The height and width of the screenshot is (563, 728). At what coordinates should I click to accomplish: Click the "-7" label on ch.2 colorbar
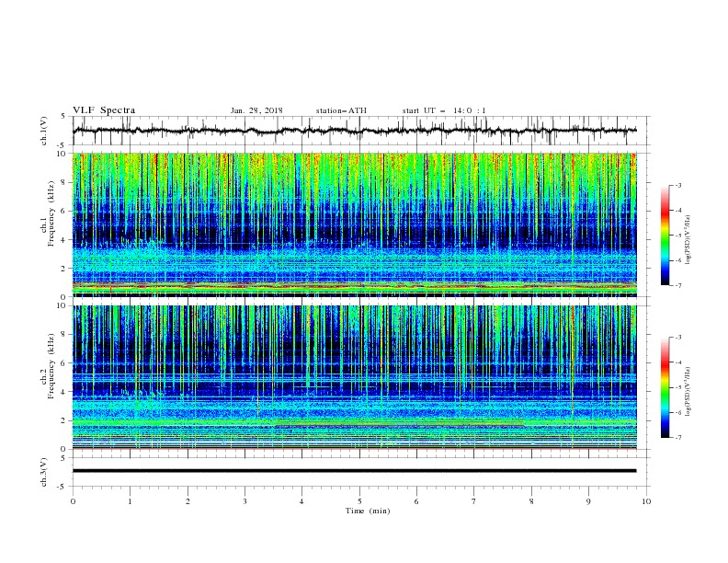(678, 437)
